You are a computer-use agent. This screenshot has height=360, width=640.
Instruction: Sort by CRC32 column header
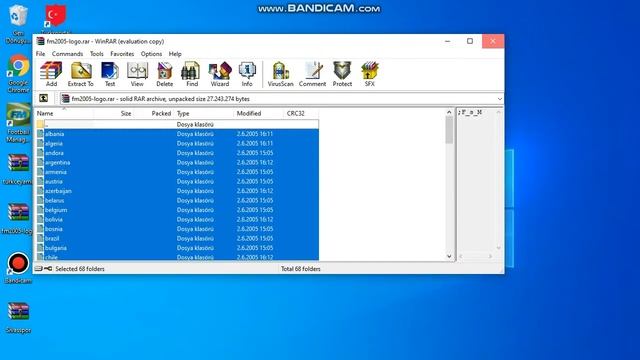point(301,113)
